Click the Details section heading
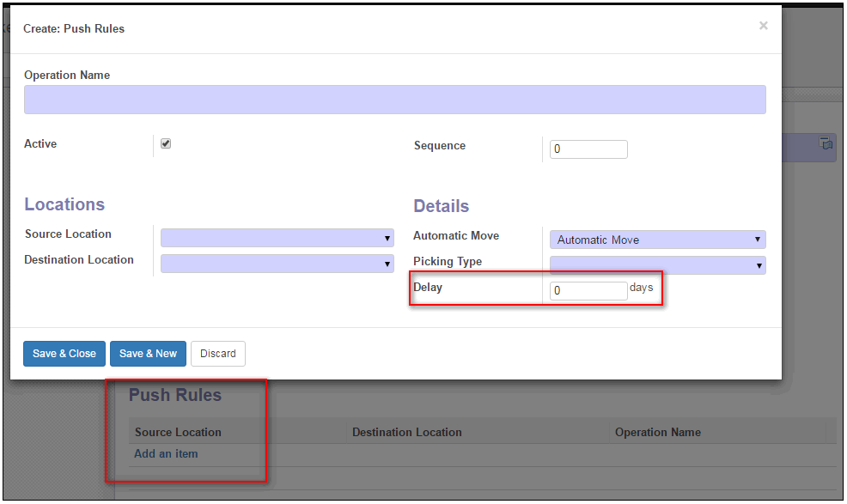 coord(442,206)
